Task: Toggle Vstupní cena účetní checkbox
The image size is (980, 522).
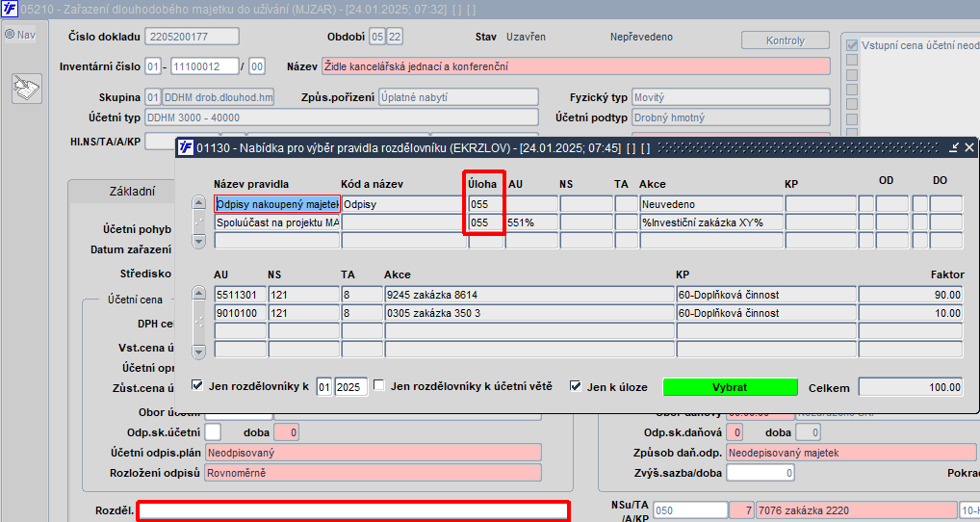Action: point(852,45)
